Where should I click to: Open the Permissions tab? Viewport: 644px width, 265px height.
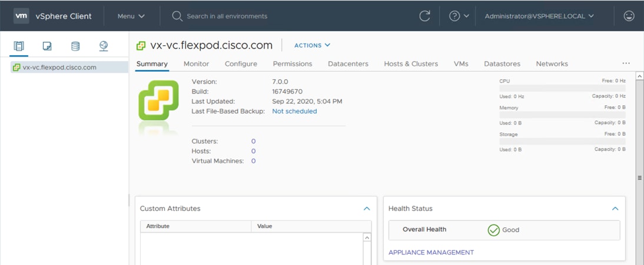[x=293, y=64]
